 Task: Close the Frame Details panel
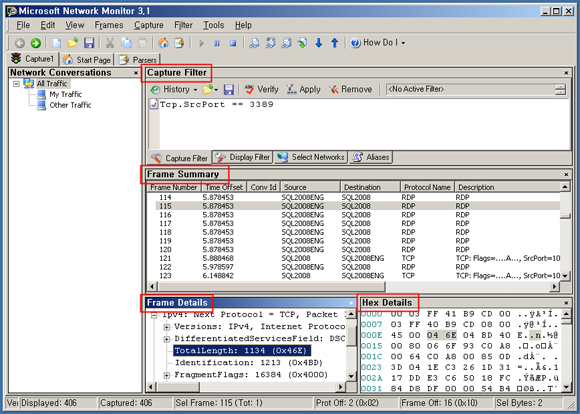pyautogui.click(x=351, y=303)
